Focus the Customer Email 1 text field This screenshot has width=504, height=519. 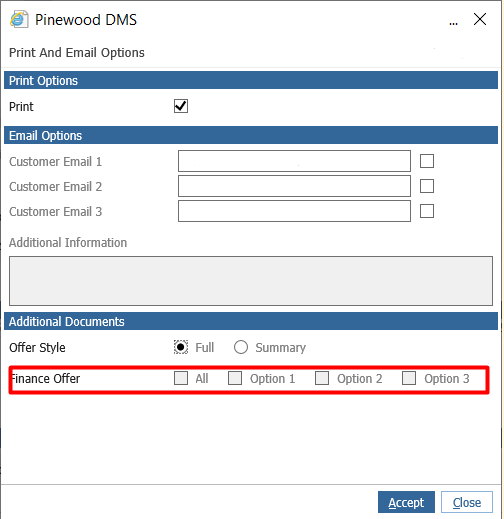[294, 161]
